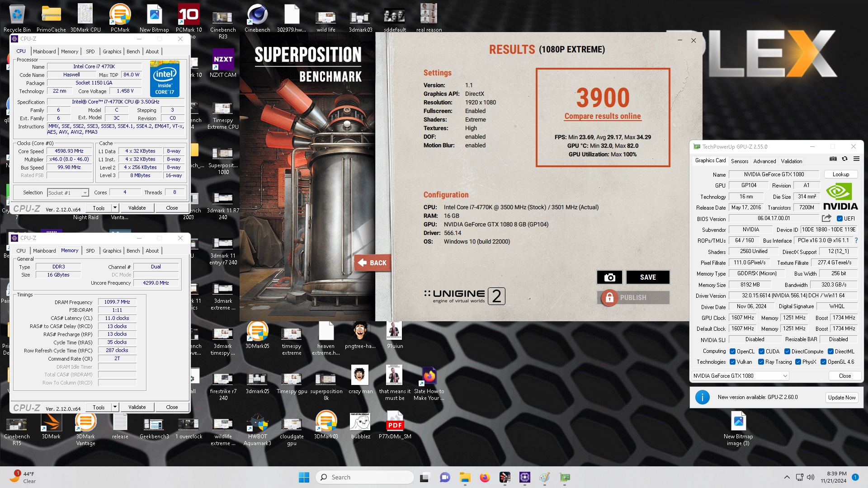
Task: Open the Slate How to Make Your Firefox shortcut
Action: [429, 383]
